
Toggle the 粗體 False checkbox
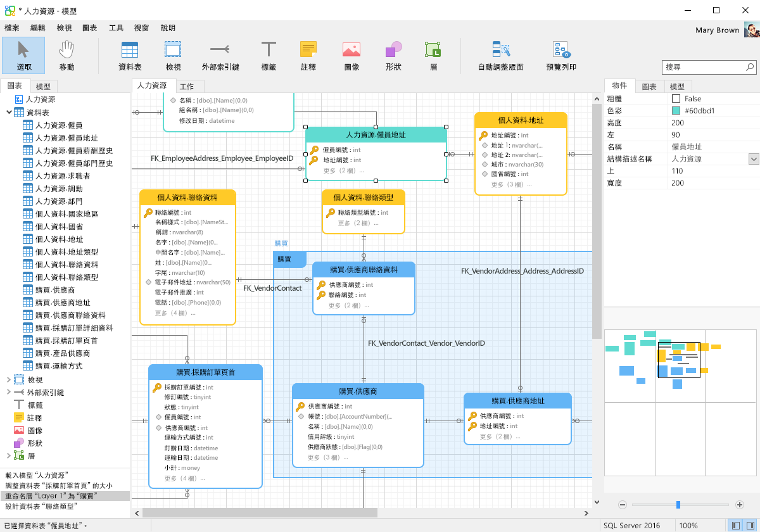[676, 99]
